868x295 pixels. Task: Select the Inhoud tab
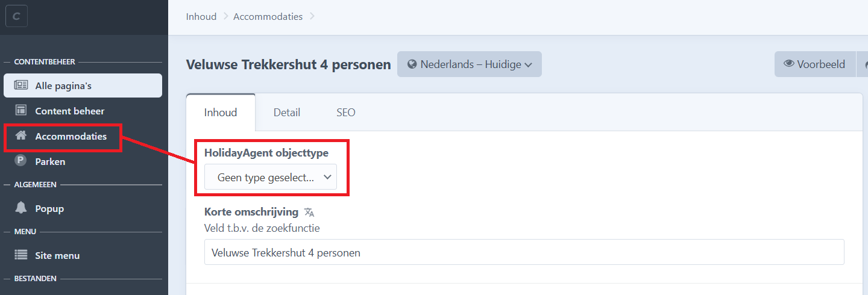click(x=221, y=113)
